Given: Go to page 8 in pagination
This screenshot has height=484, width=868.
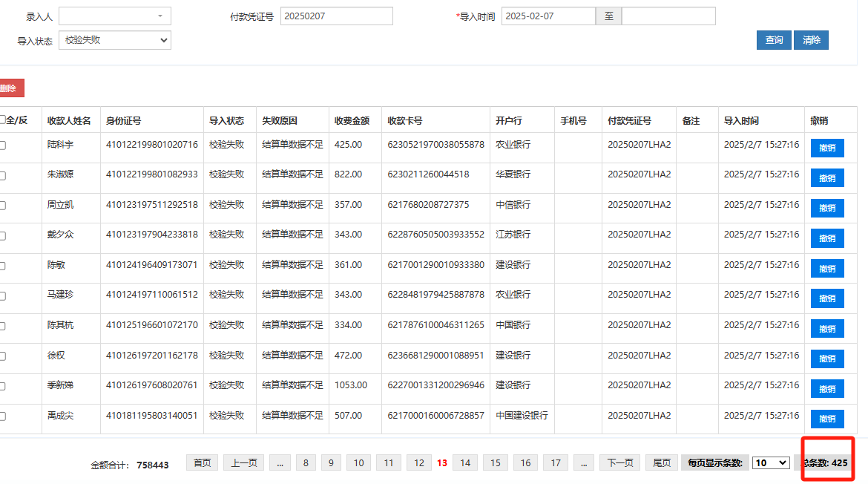Looking at the screenshot, I should pos(305,462).
